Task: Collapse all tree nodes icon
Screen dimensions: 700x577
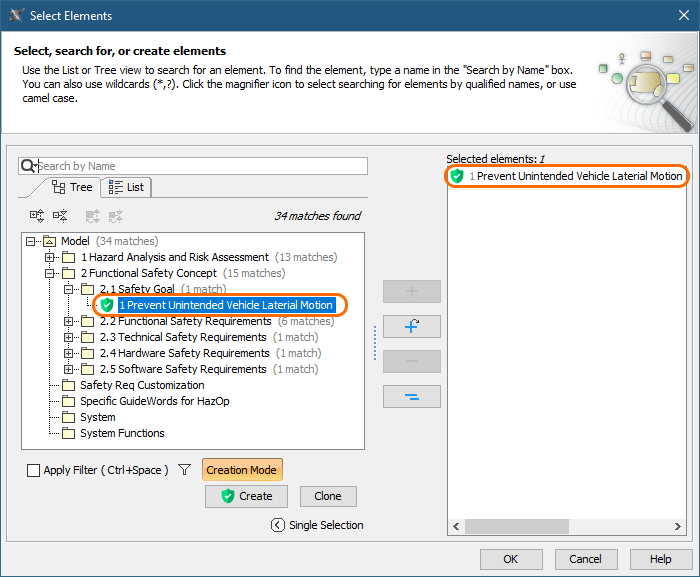Action: pyautogui.click(x=60, y=216)
